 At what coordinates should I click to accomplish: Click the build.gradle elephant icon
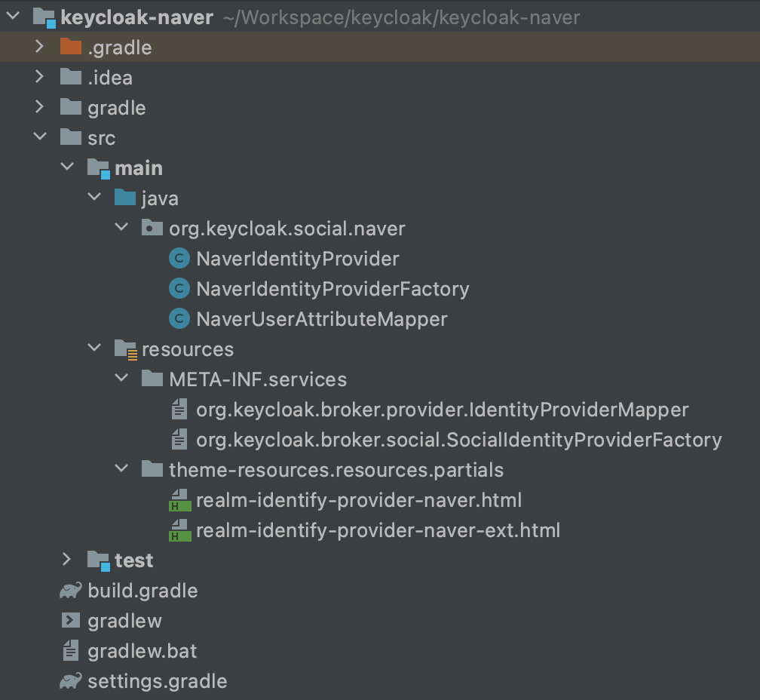pyautogui.click(x=70, y=591)
